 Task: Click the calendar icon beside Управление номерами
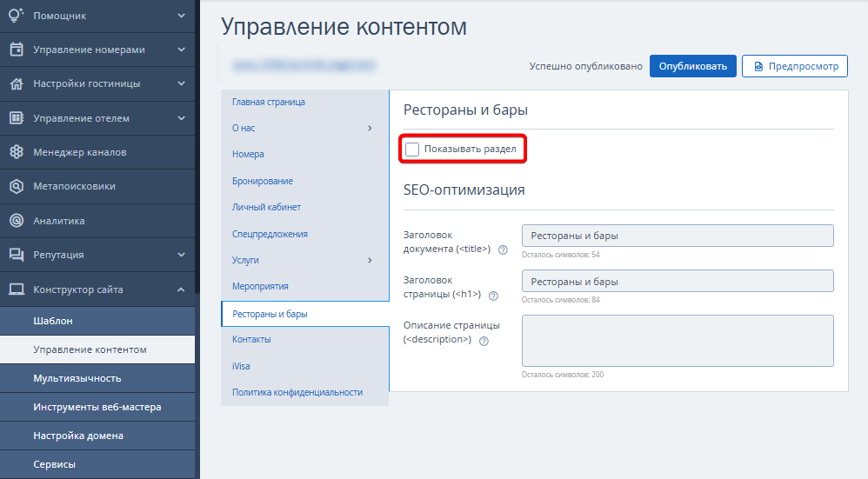pyautogui.click(x=17, y=50)
